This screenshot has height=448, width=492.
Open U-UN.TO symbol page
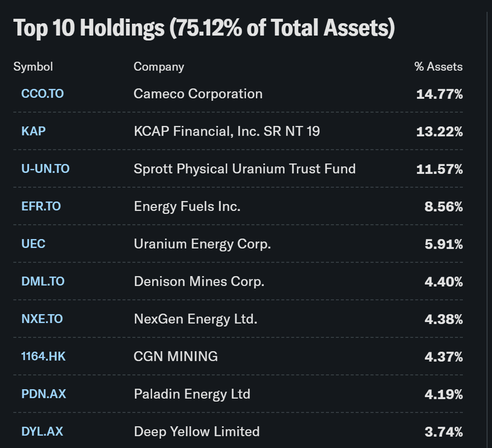45,169
